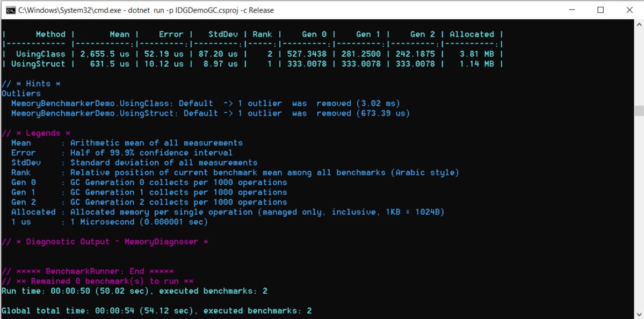Click 'GC Generation 2 collects per 1000 operations'
Viewport: 644px width, 319px height.
coord(179,202)
